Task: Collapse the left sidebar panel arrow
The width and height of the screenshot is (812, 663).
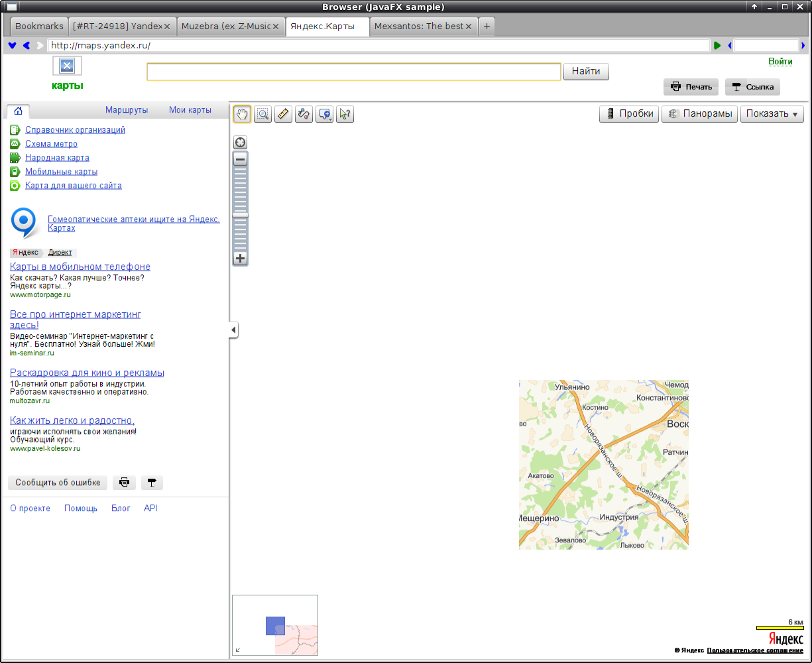Action: pos(233,330)
